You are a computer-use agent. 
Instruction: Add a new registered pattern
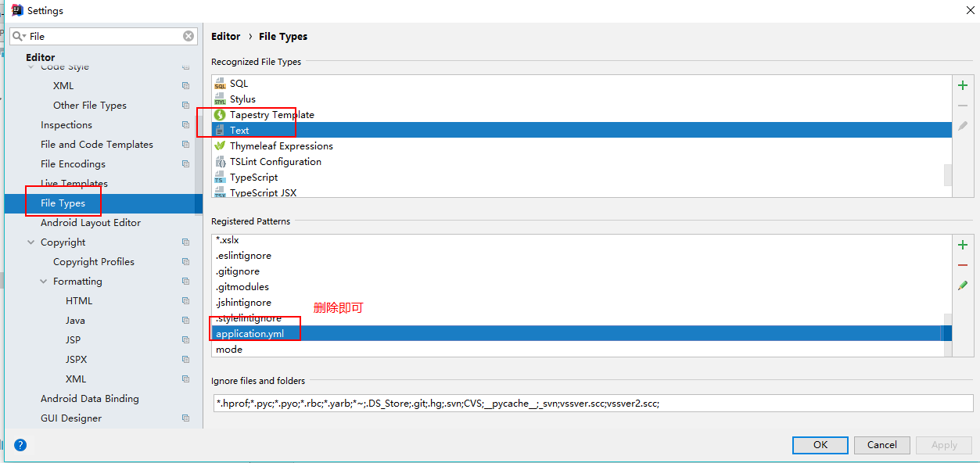click(963, 245)
